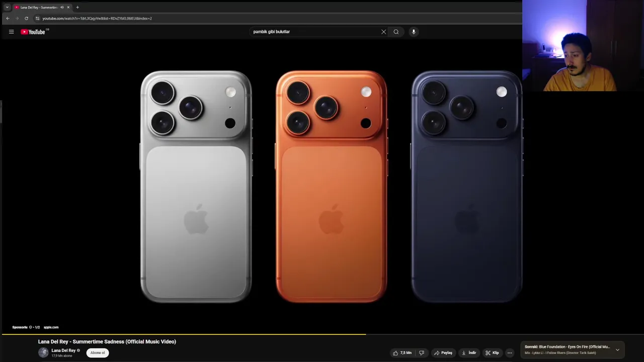The image size is (644, 362).
Task: Open Lana Del Rey channel avatar
Action: pos(43,352)
